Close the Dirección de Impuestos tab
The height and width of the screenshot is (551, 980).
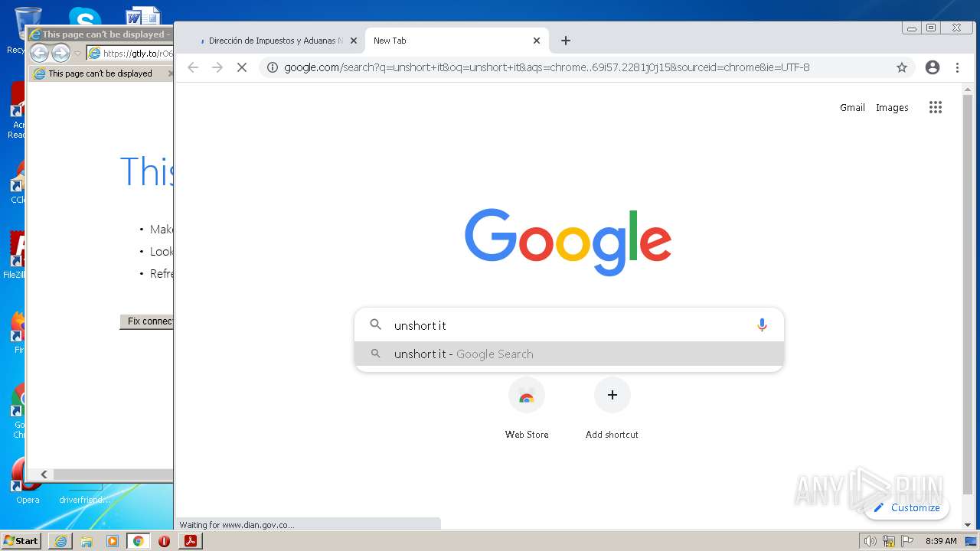(x=354, y=41)
